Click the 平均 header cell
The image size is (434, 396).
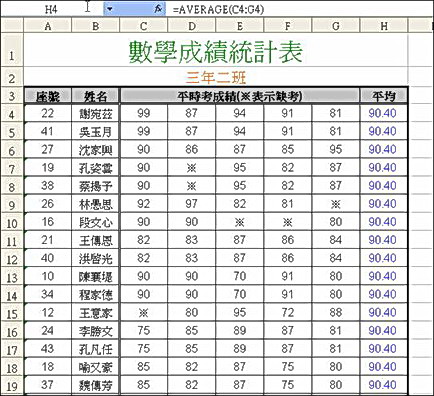coord(384,96)
